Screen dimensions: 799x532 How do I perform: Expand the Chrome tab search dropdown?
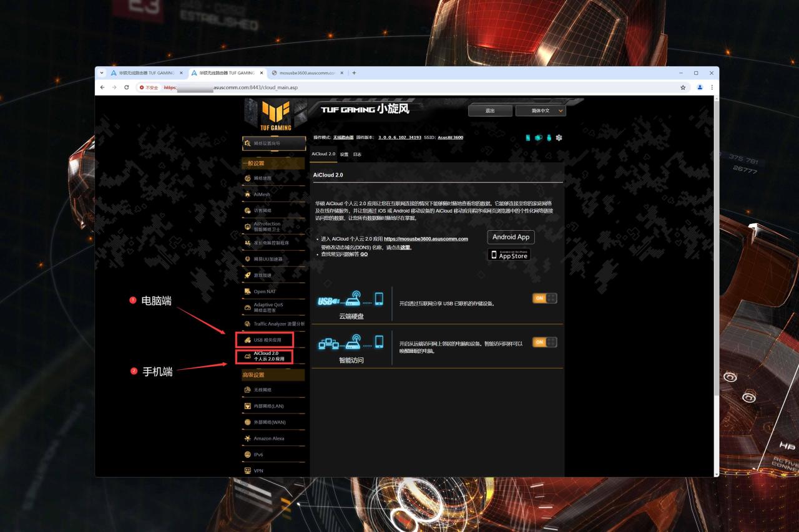[x=102, y=73]
